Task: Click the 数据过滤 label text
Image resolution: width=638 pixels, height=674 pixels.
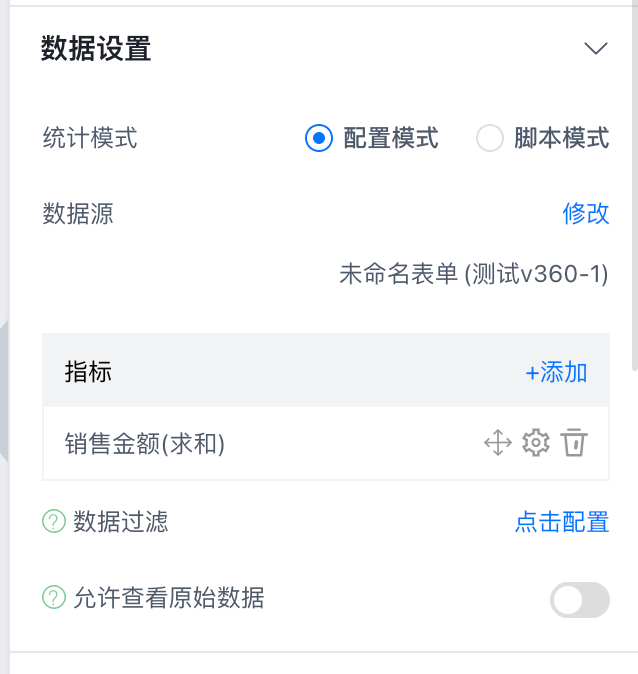Action: coord(121,521)
